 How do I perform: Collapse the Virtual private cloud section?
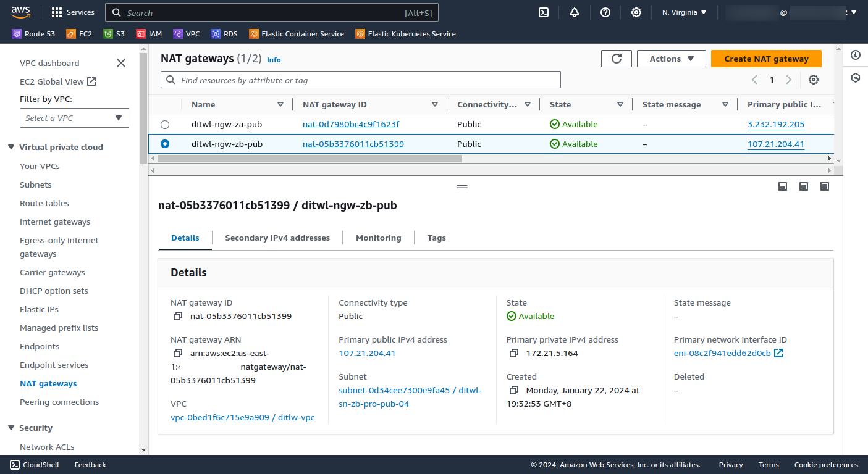[11, 147]
